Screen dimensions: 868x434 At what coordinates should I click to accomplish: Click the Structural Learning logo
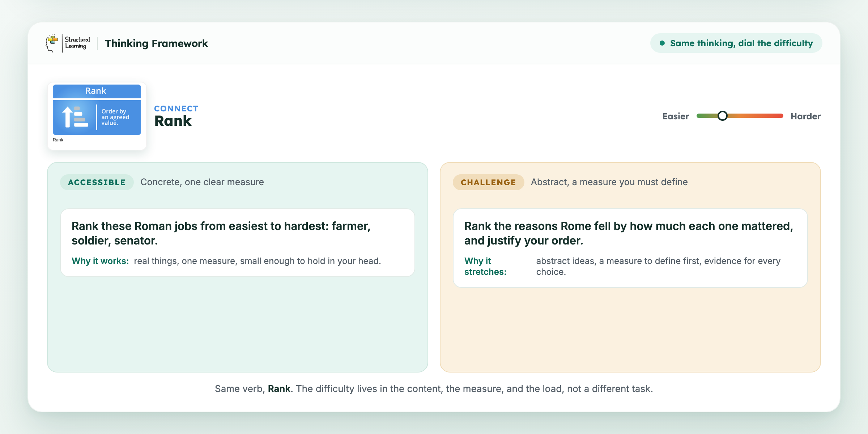coord(68,43)
